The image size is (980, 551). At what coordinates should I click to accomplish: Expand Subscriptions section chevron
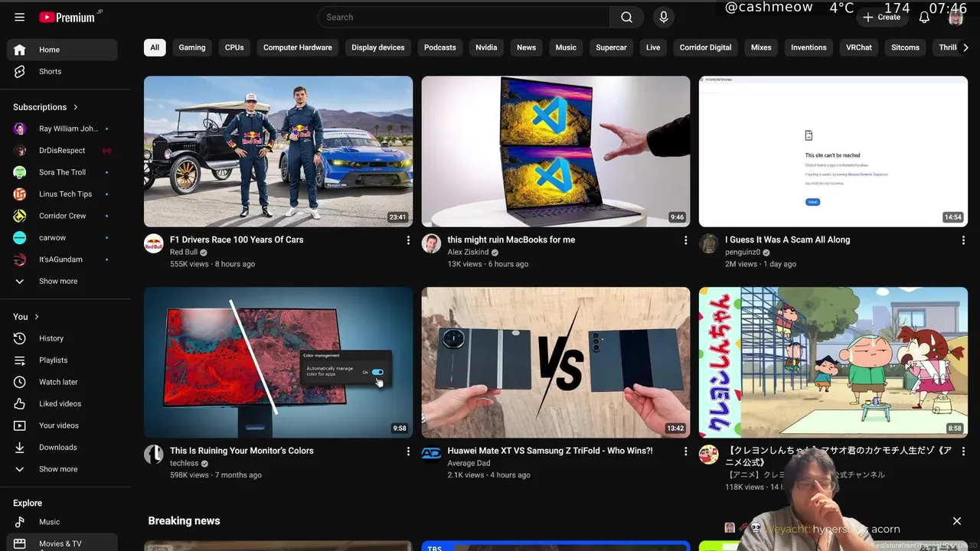point(75,107)
